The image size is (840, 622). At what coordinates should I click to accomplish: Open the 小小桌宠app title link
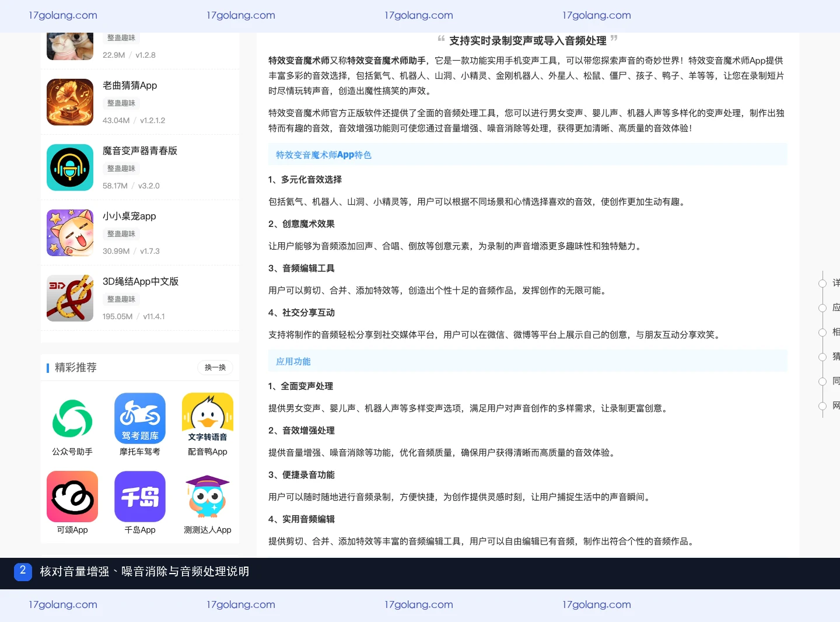point(129,216)
